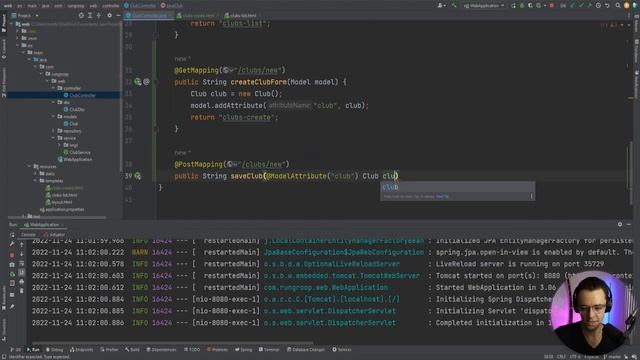Open the Build tool window button
The image size is (640, 360).
132,350
